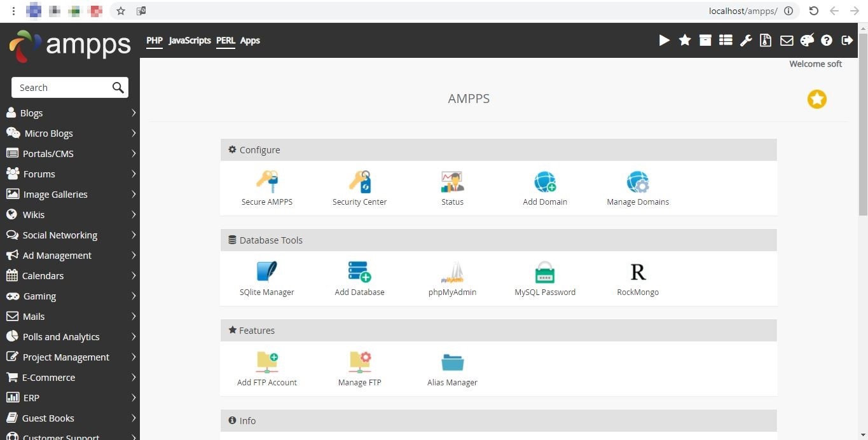Click the Add Domain globe icon
Screen dimensions: 868x440
[545, 182]
